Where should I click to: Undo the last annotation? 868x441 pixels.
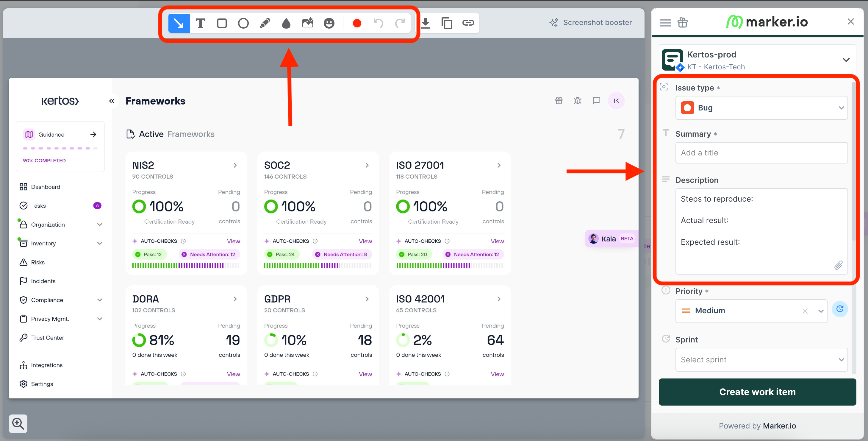point(378,23)
